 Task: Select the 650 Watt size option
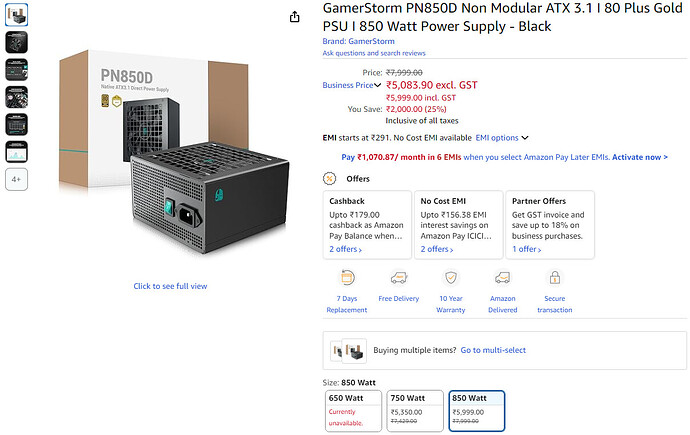click(353, 410)
